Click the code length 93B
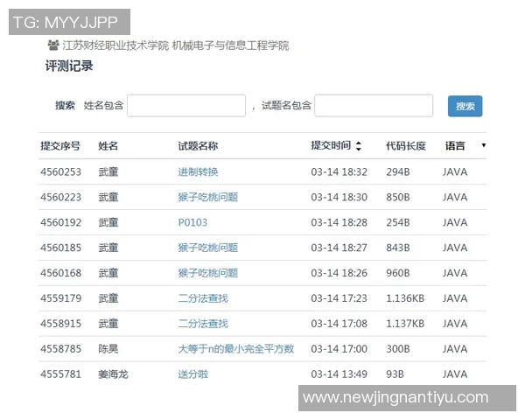Image resolution: width=525 pixels, height=420 pixels. click(395, 374)
